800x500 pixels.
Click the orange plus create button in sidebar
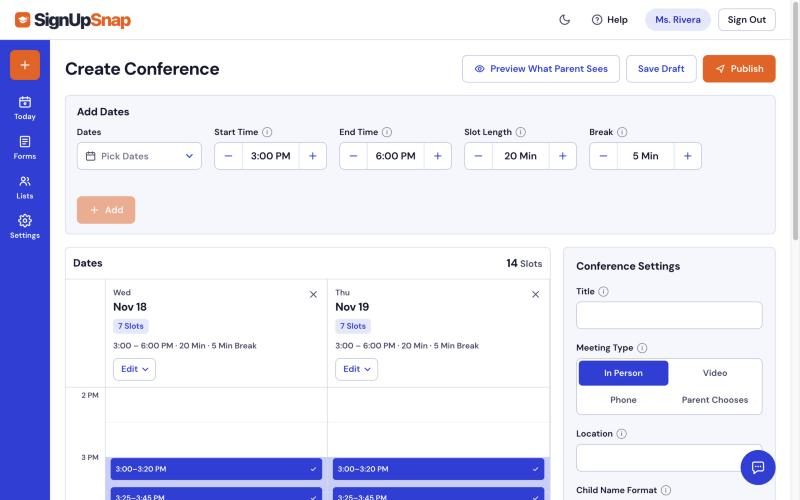click(x=24, y=65)
